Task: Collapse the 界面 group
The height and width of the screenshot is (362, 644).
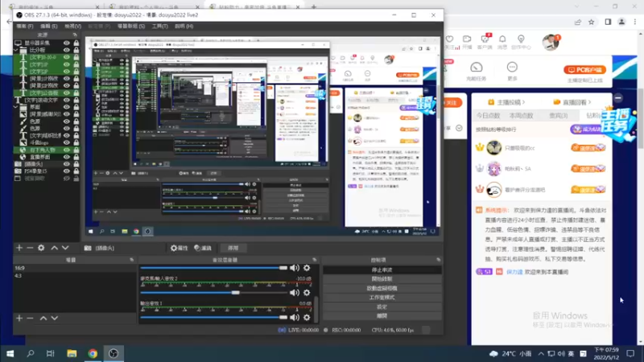Action: (16, 107)
